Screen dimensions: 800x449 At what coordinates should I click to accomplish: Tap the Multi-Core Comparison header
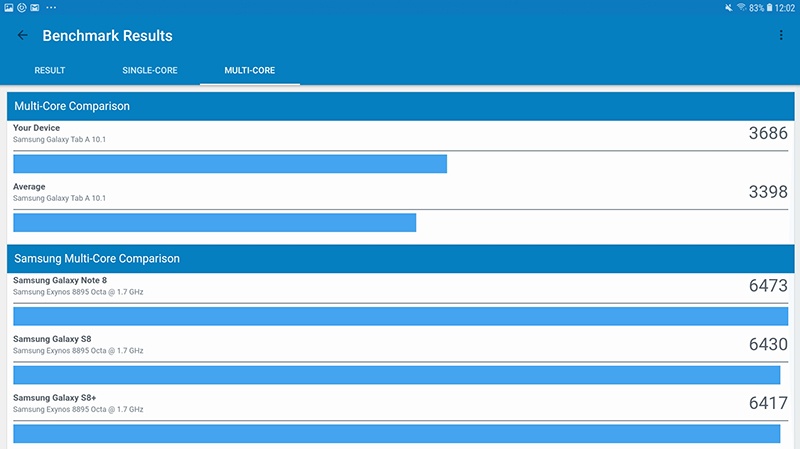click(x=401, y=106)
